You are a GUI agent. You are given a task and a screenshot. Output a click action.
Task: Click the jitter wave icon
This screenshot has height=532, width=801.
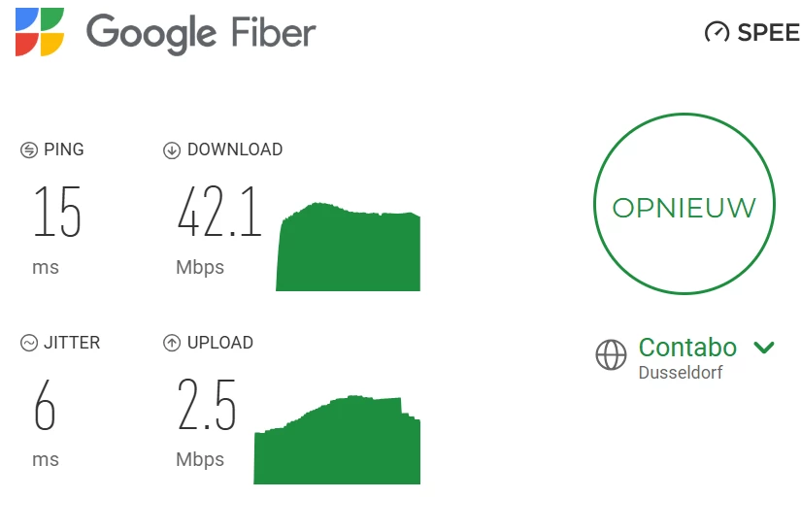tap(29, 343)
